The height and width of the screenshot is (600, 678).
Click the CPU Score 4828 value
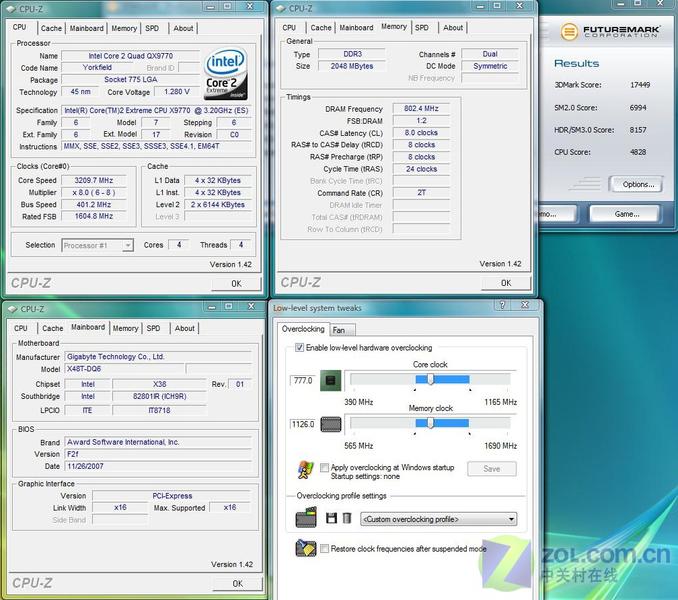pyautogui.click(x=638, y=152)
